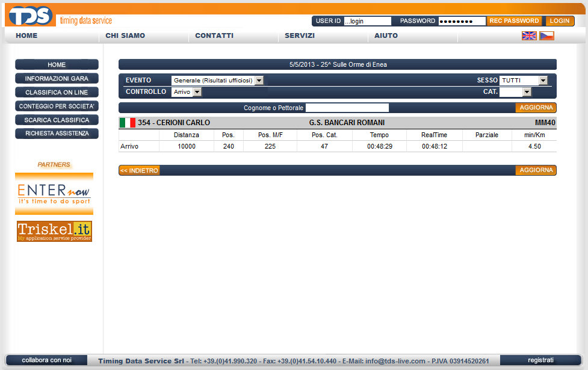Open CHI SIAMO in the top menu
Screen dimensions: 588x370
click(125, 36)
